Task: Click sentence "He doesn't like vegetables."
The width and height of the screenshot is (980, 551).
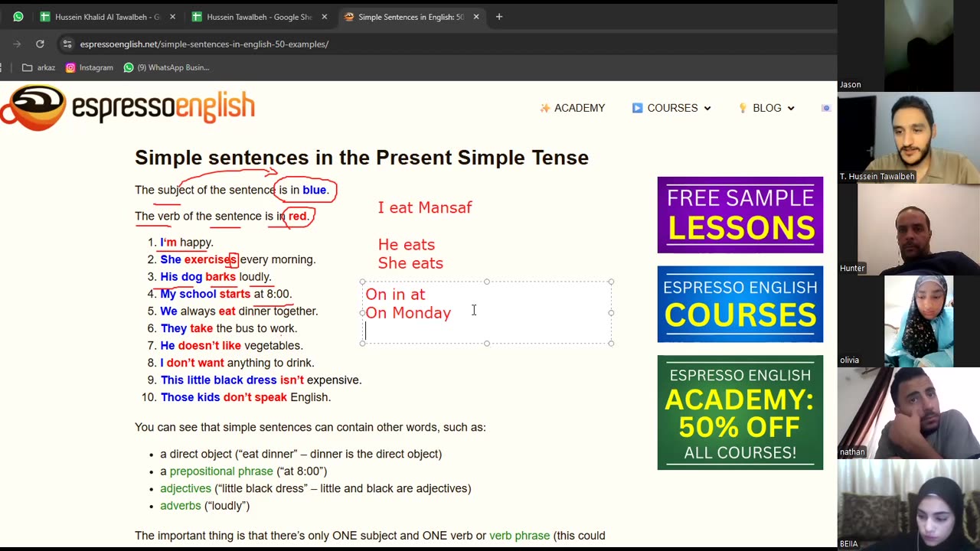Action: point(232,346)
